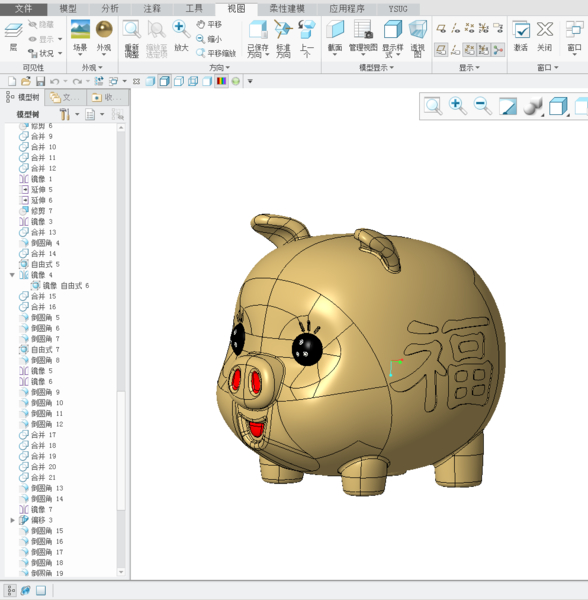Expand the 偏移 3 tree node
This screenshot has width=588, height=600.
coord(12,520)
